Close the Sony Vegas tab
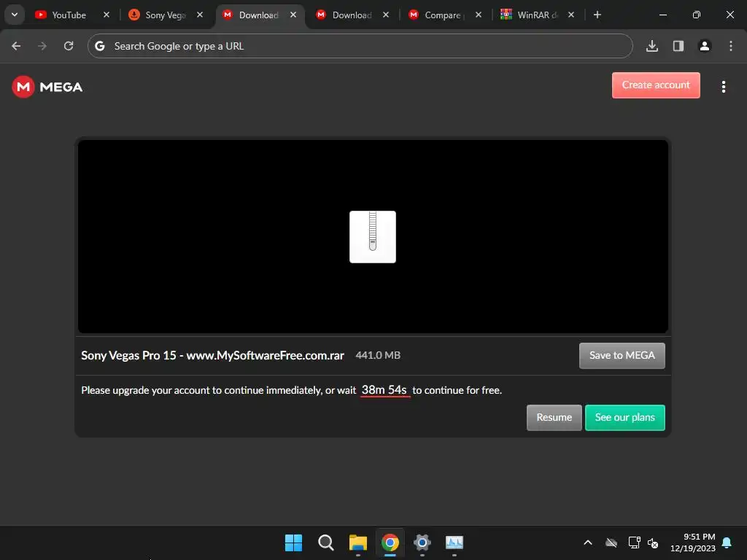 point(200,15)
